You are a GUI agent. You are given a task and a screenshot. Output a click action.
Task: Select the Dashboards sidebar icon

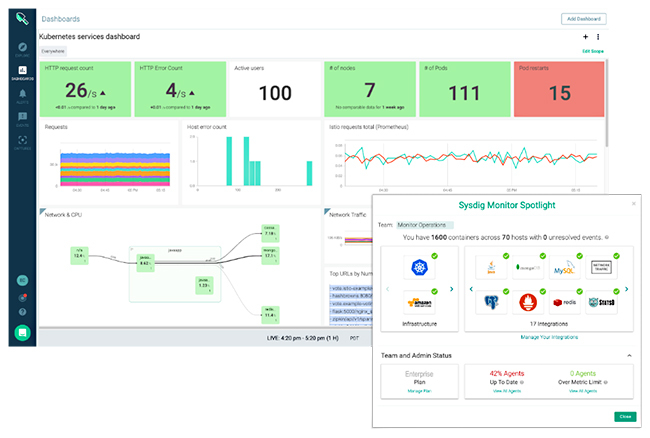point(22,72)
